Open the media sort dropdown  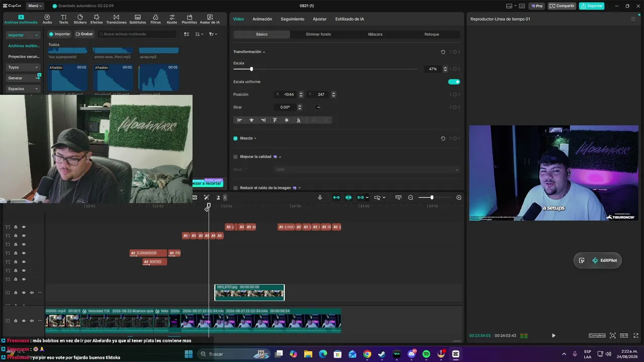(x=199, y=34)
